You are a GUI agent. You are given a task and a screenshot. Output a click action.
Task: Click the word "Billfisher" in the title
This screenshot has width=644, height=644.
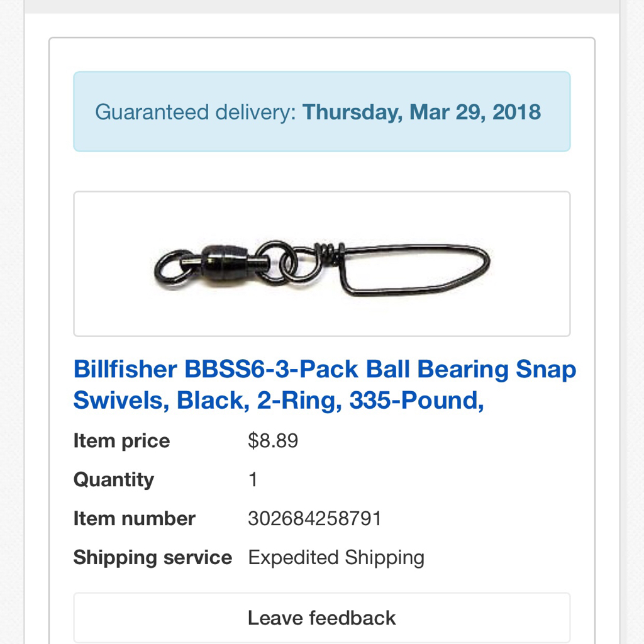coord(125,370)
